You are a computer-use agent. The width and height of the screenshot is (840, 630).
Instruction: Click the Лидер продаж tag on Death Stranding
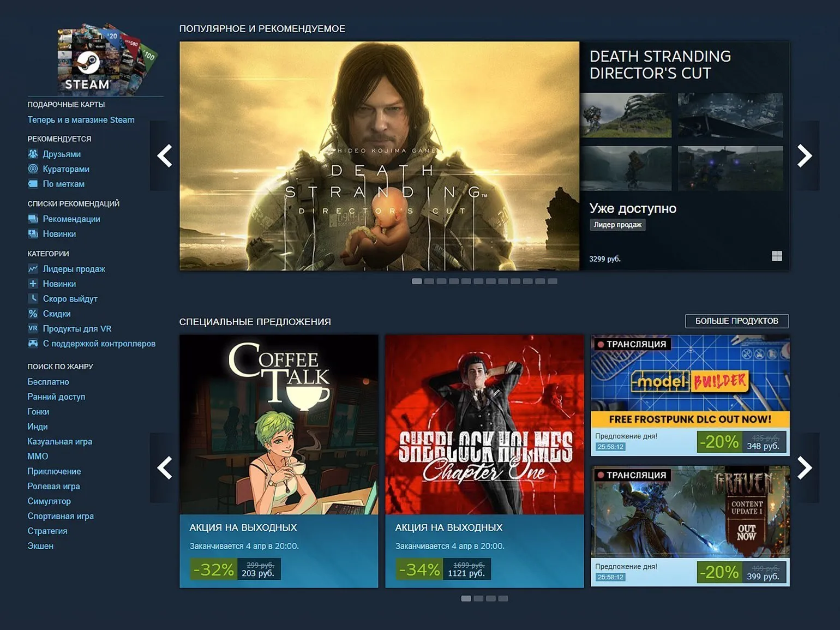coord(617,225)
